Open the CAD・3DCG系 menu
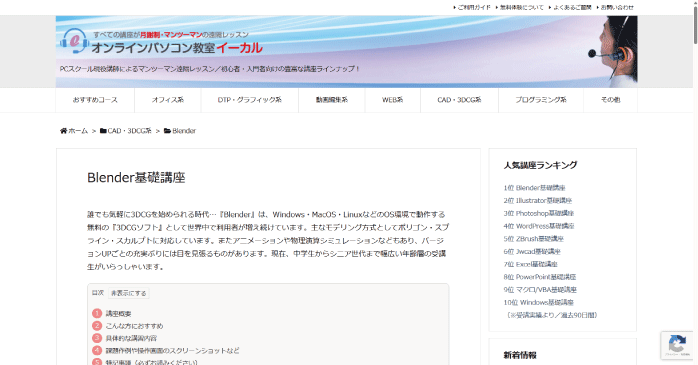 click(459, 100)
